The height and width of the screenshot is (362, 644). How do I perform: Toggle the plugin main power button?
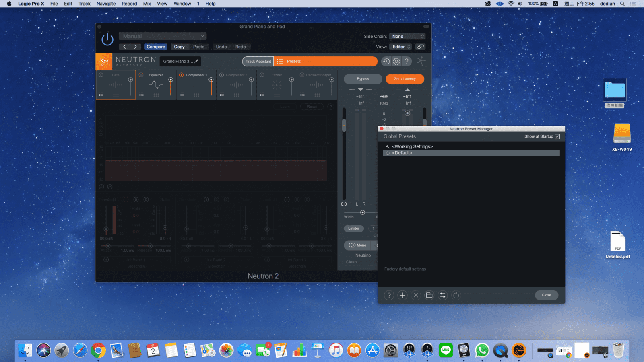pyautogui.click(x=107, y=40)
